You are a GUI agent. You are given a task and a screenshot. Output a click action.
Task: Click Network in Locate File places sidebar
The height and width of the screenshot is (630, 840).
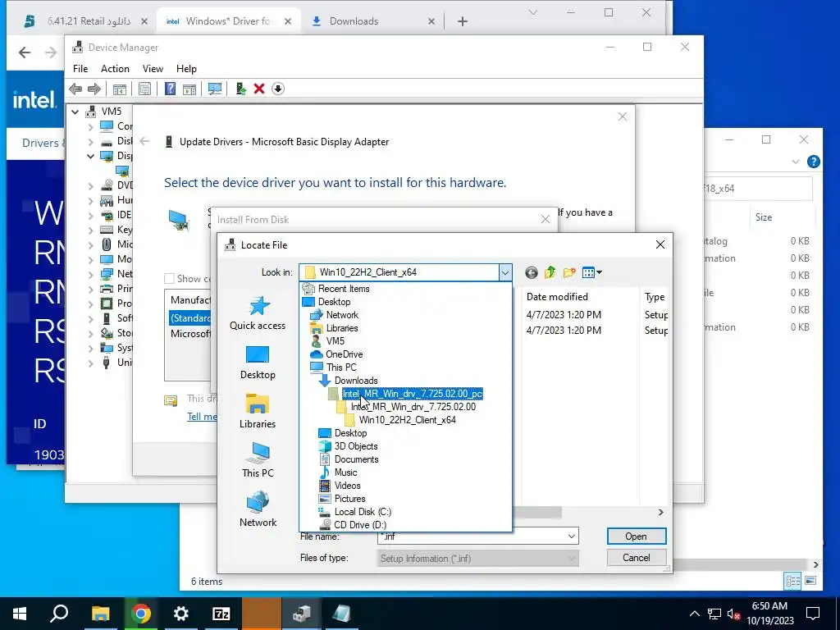(x=258, y=509)
